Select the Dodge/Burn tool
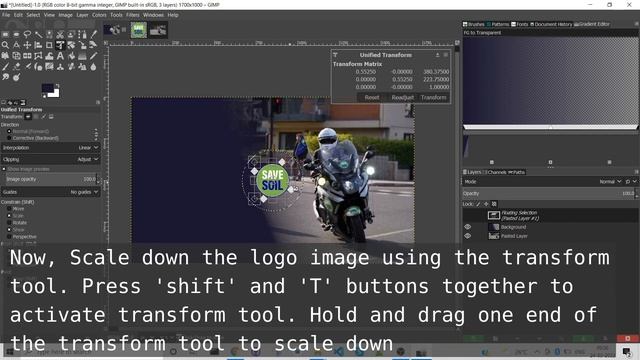 tap(16, 77)
